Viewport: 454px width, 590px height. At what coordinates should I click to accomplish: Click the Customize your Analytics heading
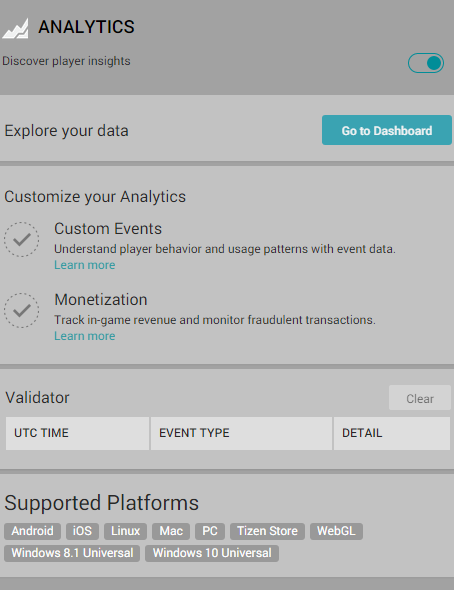(x=95, y=197)
